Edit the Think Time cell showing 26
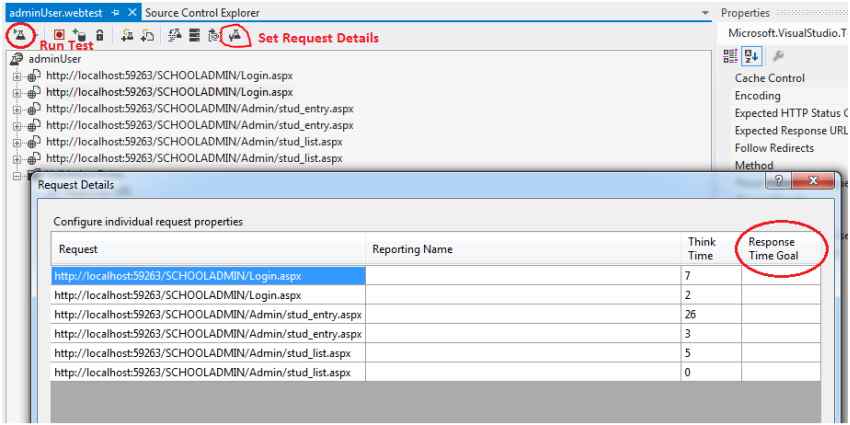Viewport: 850px width, 425px height. click(712, 314)
